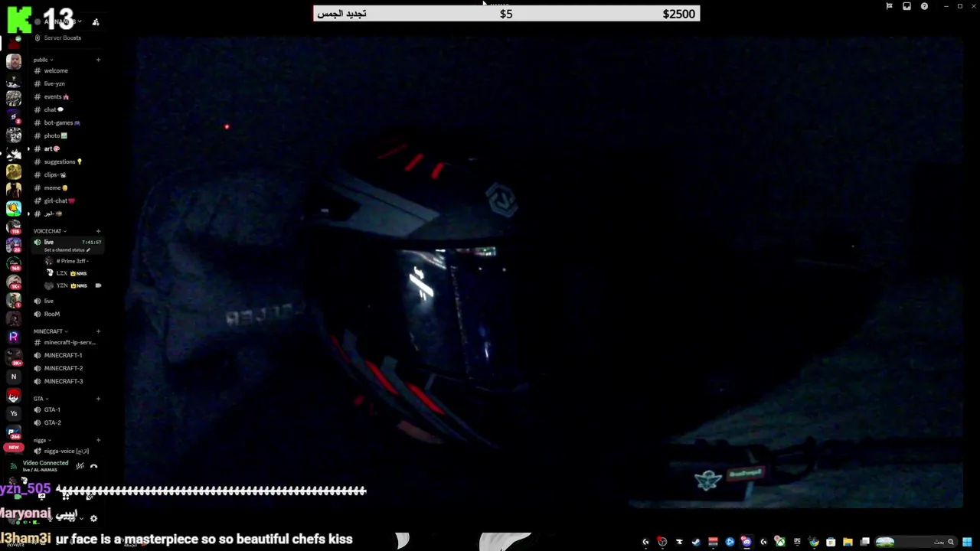Viewport: 980px width, 551px height.
Task: Click the flag icon in the title bar
Action: tap(889, 6)
